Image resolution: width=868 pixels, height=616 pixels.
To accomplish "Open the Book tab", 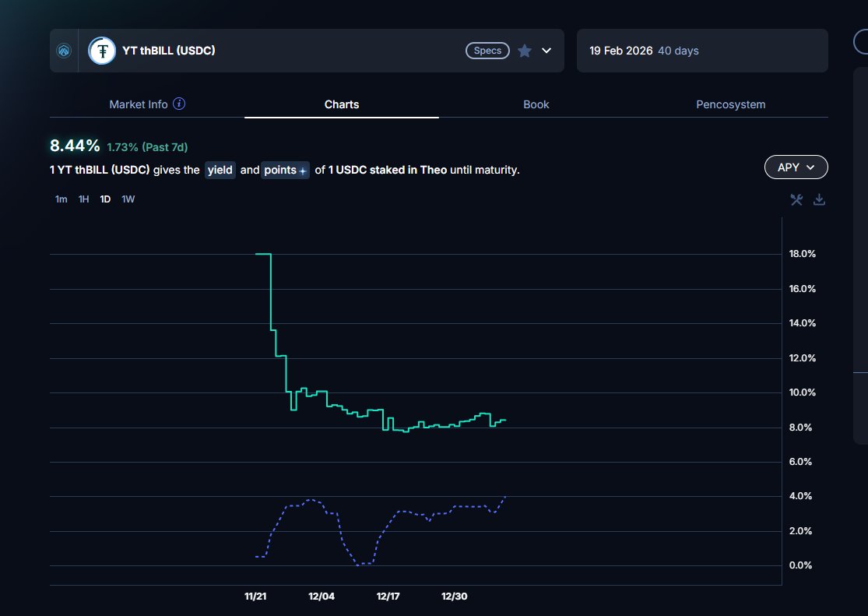I will [x=536, y=104].
